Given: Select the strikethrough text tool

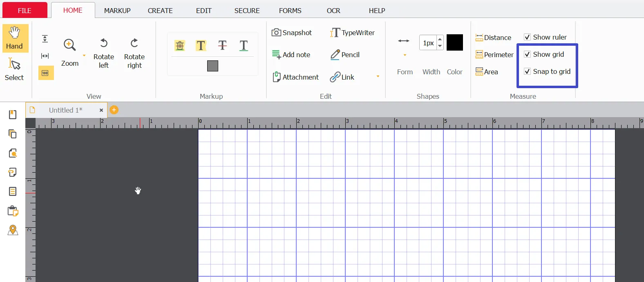Looking at the screenshot, I should click(222, 45).
